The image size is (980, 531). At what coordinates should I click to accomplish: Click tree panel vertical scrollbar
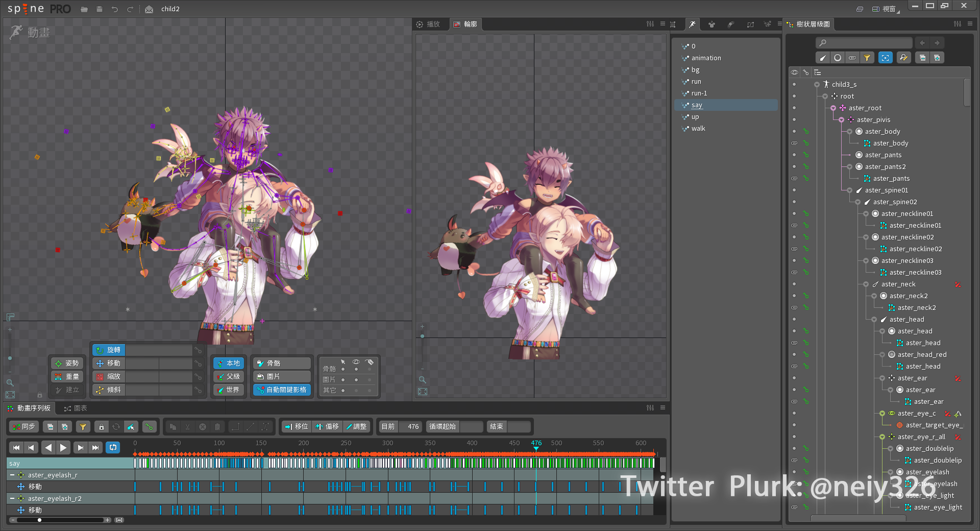(x=967, y=92)
